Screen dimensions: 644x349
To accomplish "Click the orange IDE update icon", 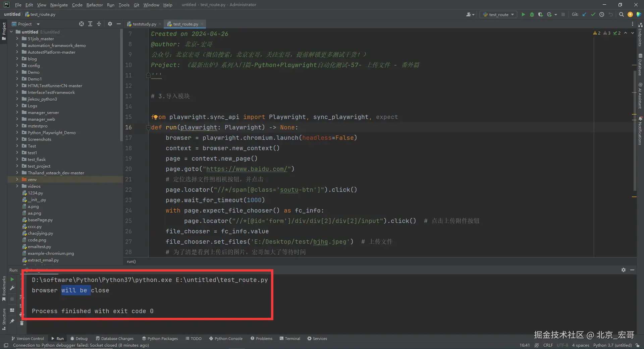I will tap(630, 14).
